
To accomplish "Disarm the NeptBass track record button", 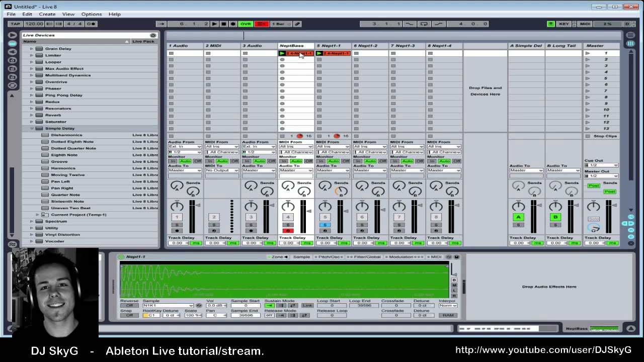I will click(x=288, y=231).
